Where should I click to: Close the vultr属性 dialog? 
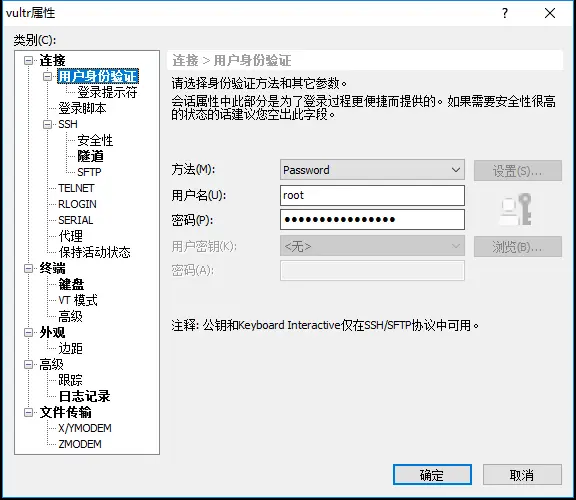point(550,13)
